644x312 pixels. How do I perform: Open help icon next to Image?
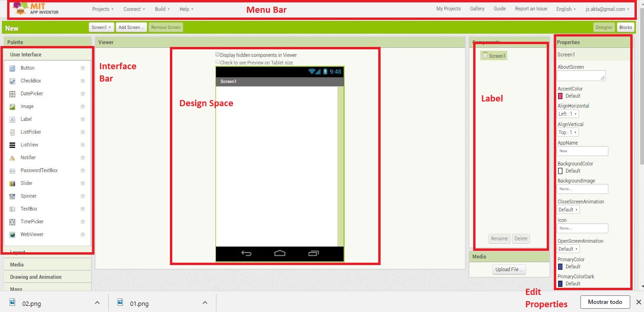83,107
